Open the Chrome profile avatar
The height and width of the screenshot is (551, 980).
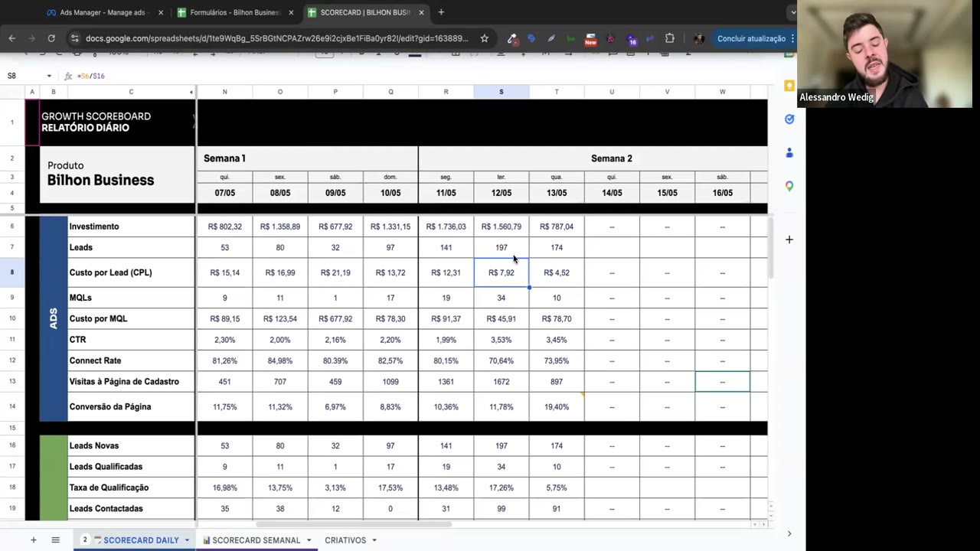click(699, 38)
